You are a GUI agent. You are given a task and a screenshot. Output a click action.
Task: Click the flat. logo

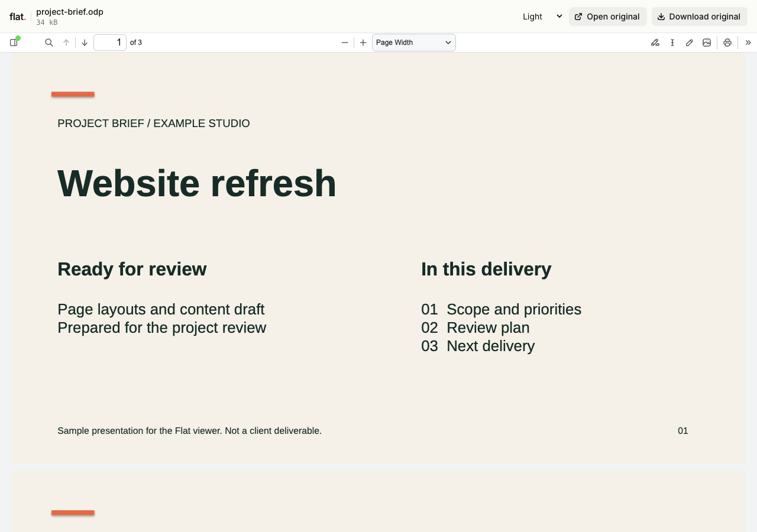point(18,17)
